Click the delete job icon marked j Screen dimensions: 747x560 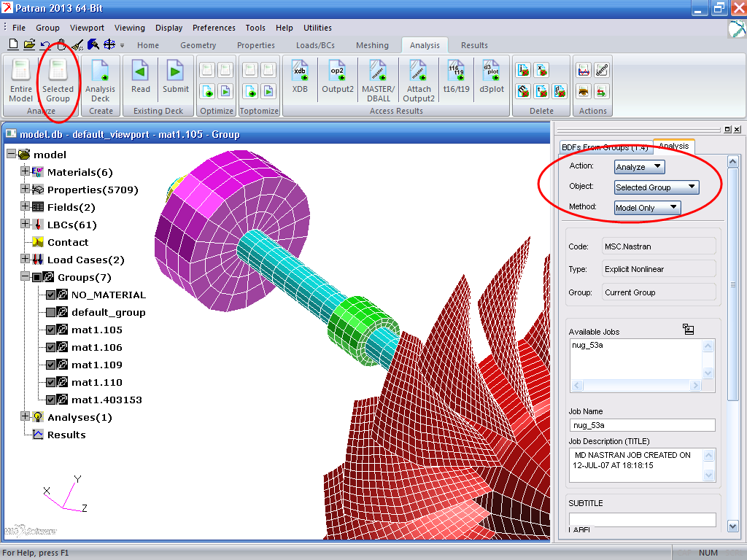pos(523,70)
